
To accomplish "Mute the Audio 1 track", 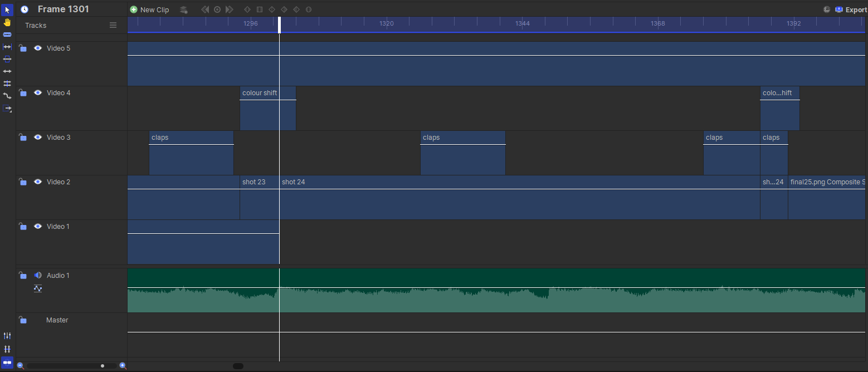I will [38, 276].
